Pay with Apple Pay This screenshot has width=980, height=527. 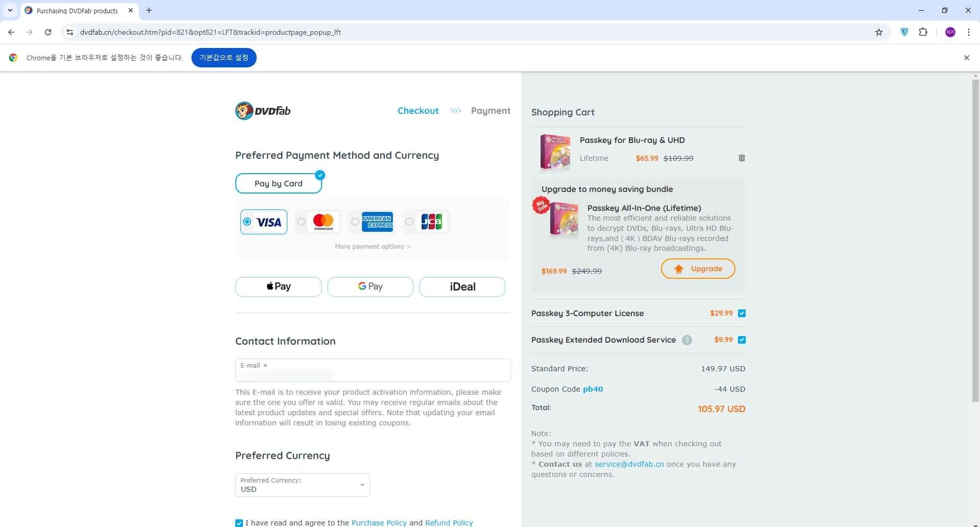point(279,287)
